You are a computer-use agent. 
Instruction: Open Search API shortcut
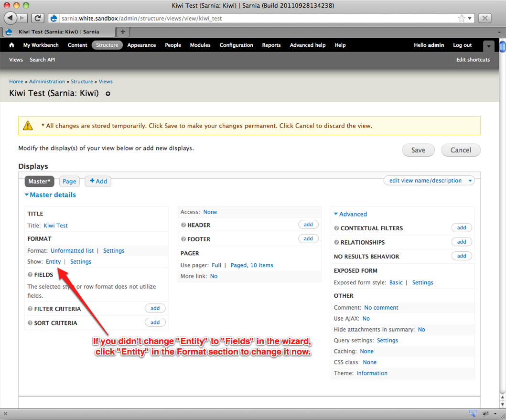click(42, 60)
